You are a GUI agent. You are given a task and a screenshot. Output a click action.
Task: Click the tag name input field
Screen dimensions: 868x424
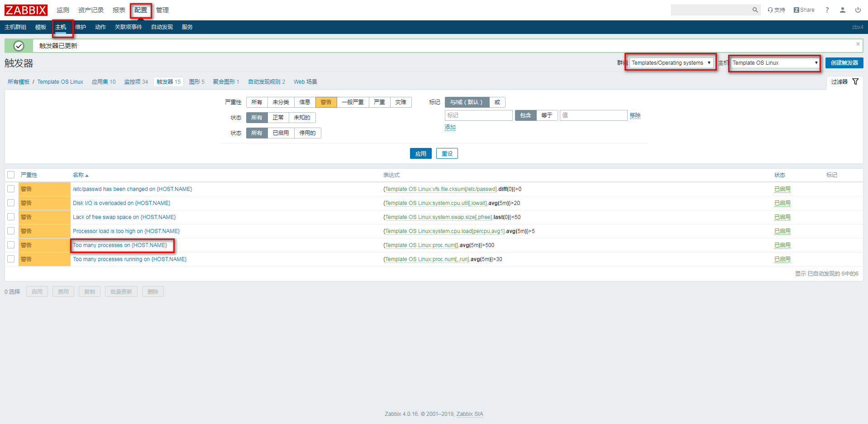(x=478, y=115)
